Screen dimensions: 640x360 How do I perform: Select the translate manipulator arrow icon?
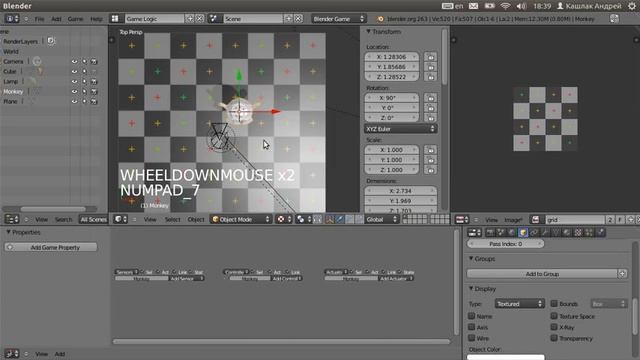(340, 219)
